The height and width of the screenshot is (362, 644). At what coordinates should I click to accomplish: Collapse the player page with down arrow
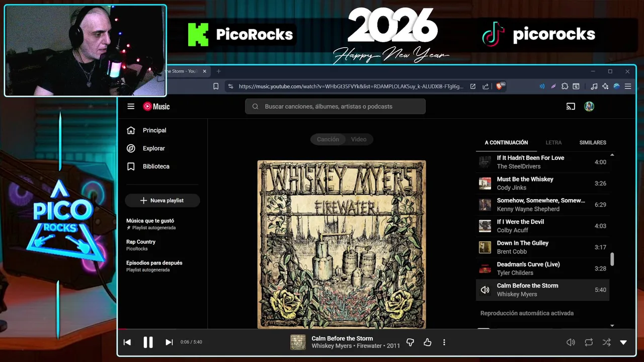point(623,342)
